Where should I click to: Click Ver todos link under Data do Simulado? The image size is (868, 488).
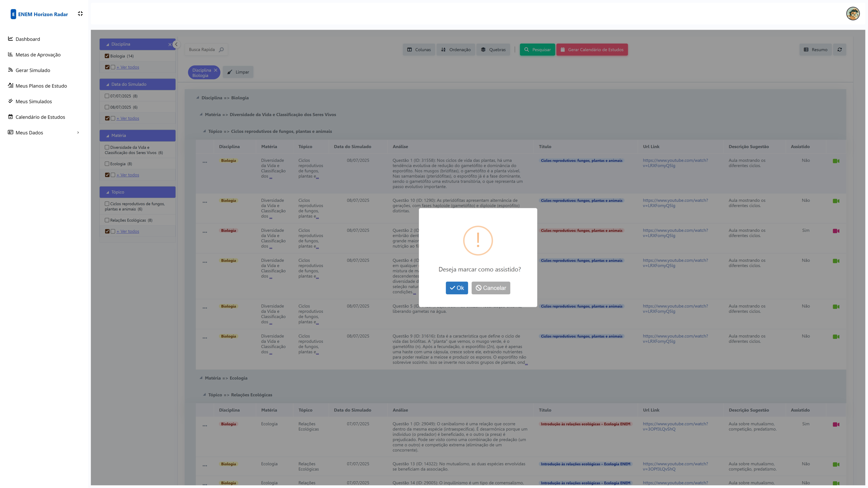coord(128,118)
